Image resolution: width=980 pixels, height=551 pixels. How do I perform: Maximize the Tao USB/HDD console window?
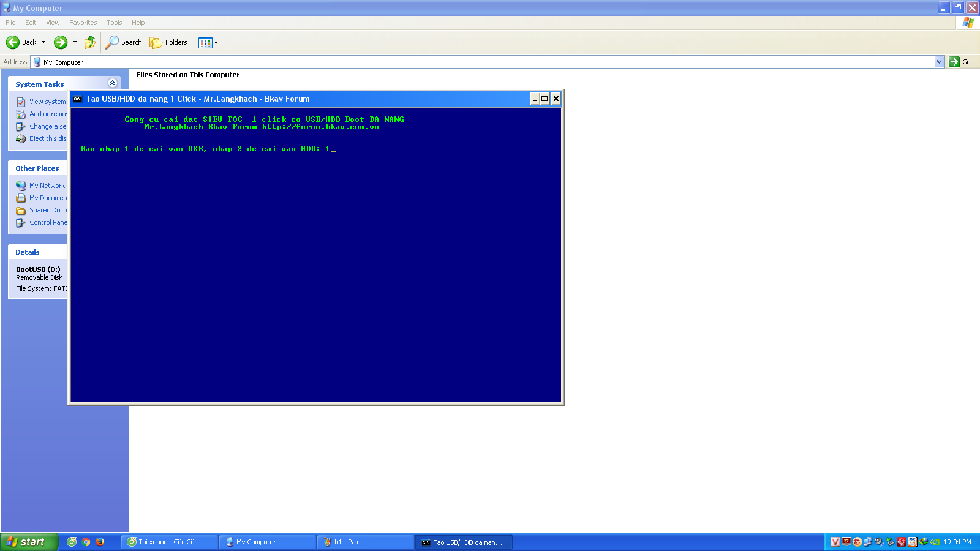tap(545, 99)
